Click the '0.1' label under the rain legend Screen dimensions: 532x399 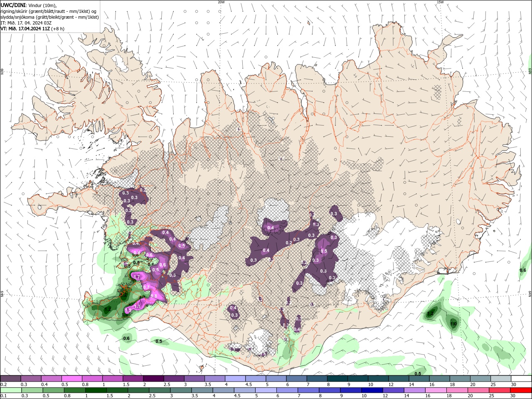pyautogui.click(x=3, y=396)
